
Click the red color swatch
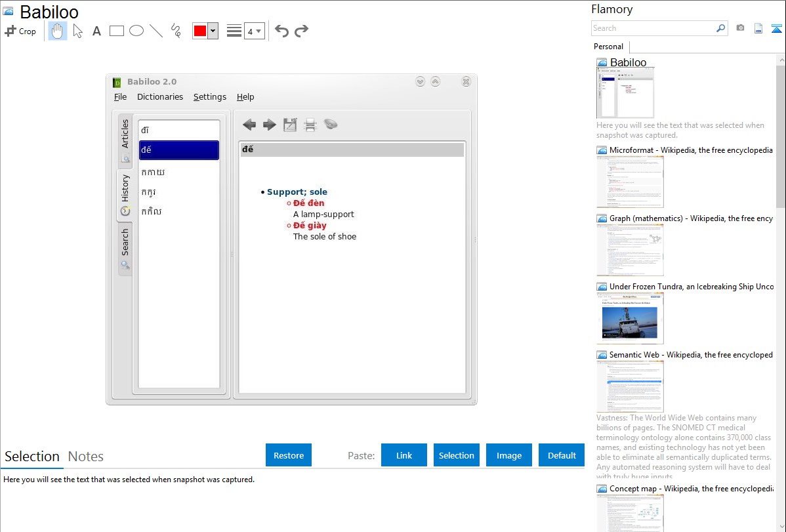coord(200,31)
